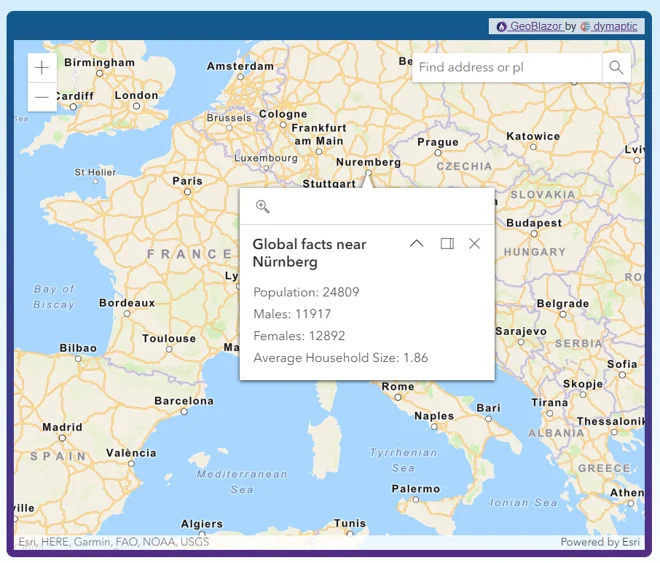Collapse the popup with the chevron

[x=417, y=244]
